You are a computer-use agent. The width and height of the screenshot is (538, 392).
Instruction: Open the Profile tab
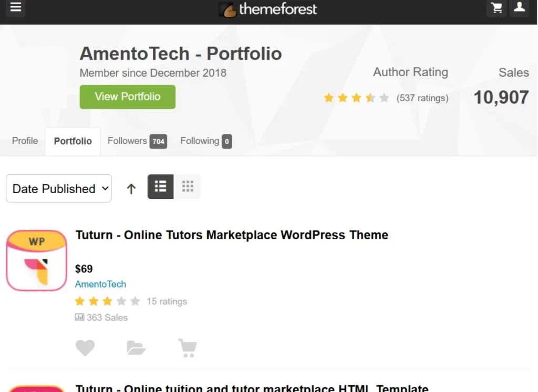click(25, 141)
